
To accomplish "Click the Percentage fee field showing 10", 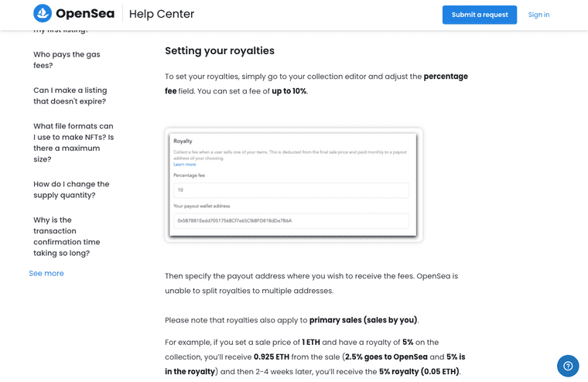I will pyautogui.click(x=291, y=190).
